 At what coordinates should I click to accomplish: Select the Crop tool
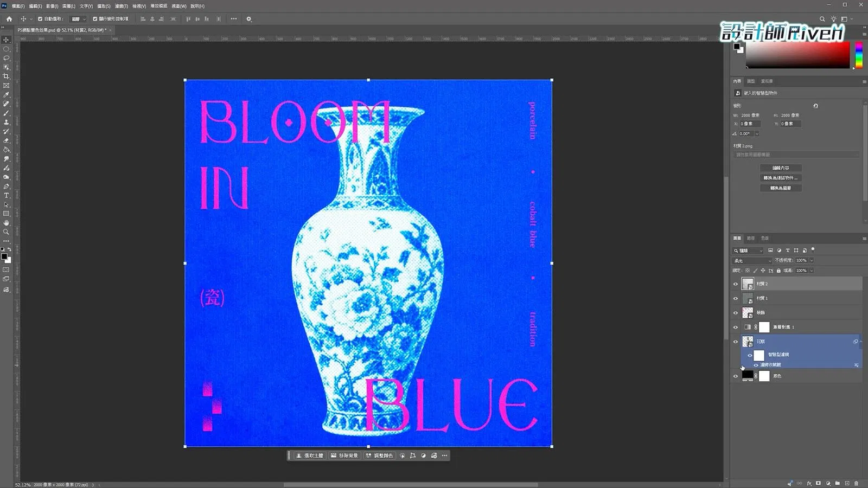tap(7, 76)
